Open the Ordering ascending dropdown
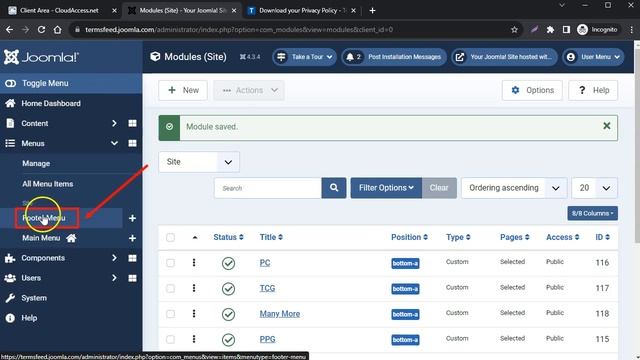The width and height of the screenshot is (640, 360). [x=514, y=188]
